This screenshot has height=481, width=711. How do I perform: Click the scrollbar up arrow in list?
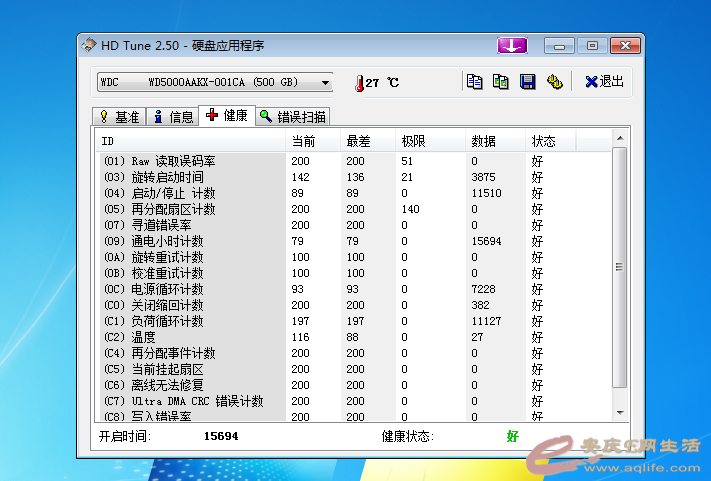[x=620, y=138]
